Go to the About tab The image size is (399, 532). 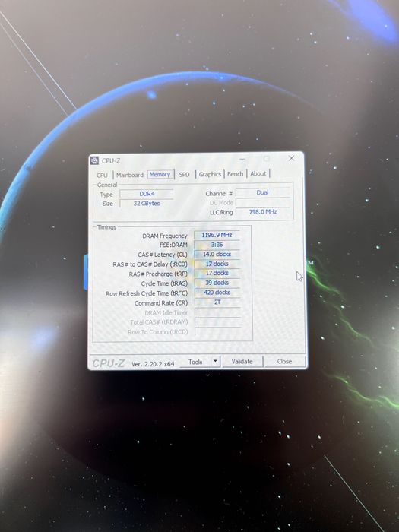pos(258,173)
